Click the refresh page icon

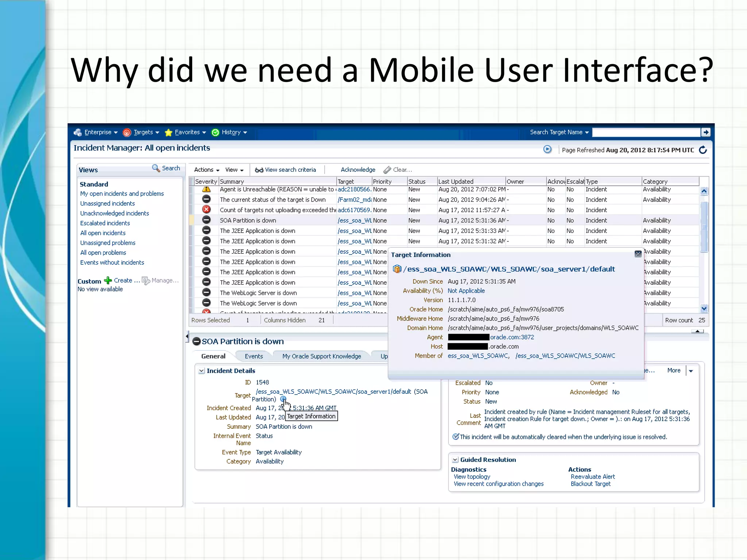point(703,150)
